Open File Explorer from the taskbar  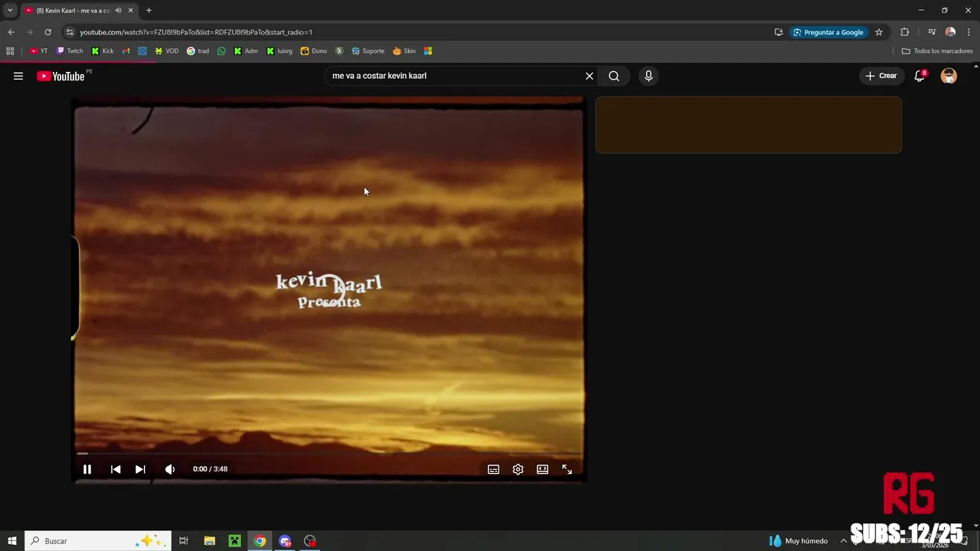coord(209,541)
